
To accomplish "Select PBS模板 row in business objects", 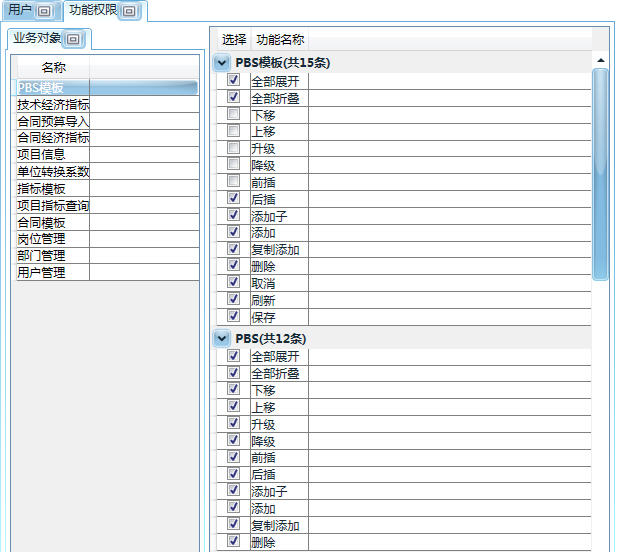I will coord(107,88).
